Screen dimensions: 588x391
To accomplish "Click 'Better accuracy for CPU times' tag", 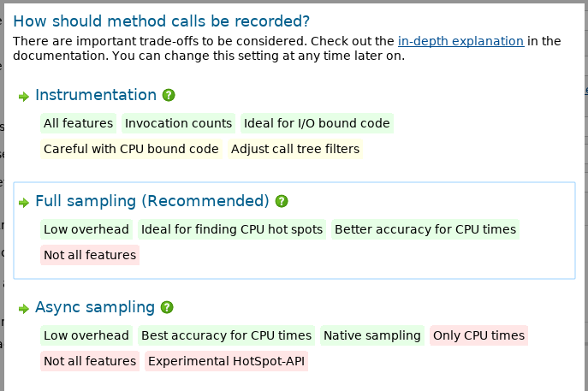I will 425,229.
